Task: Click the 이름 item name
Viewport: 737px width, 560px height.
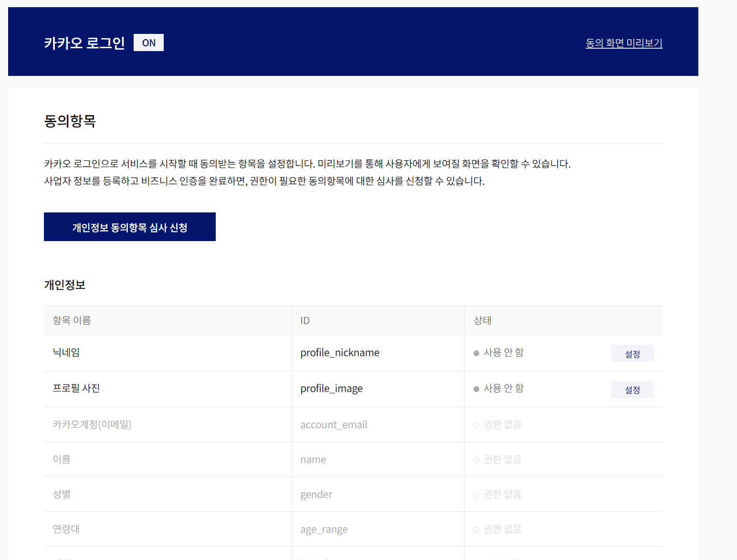Action: tap(62, 459)
